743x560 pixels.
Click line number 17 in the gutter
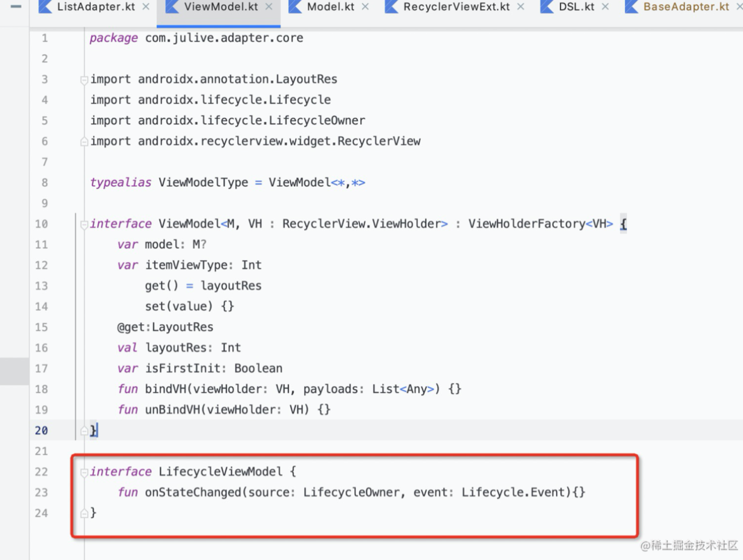pos(41,368)
